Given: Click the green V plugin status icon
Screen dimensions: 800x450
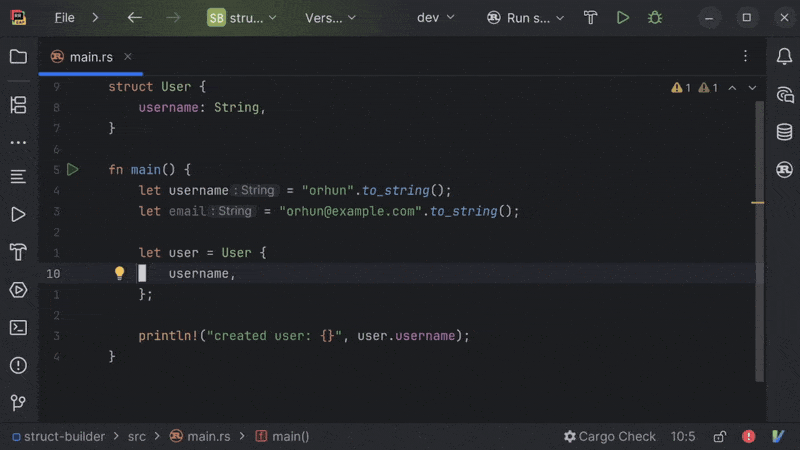Looking at the screenshot, I should 778,437.
